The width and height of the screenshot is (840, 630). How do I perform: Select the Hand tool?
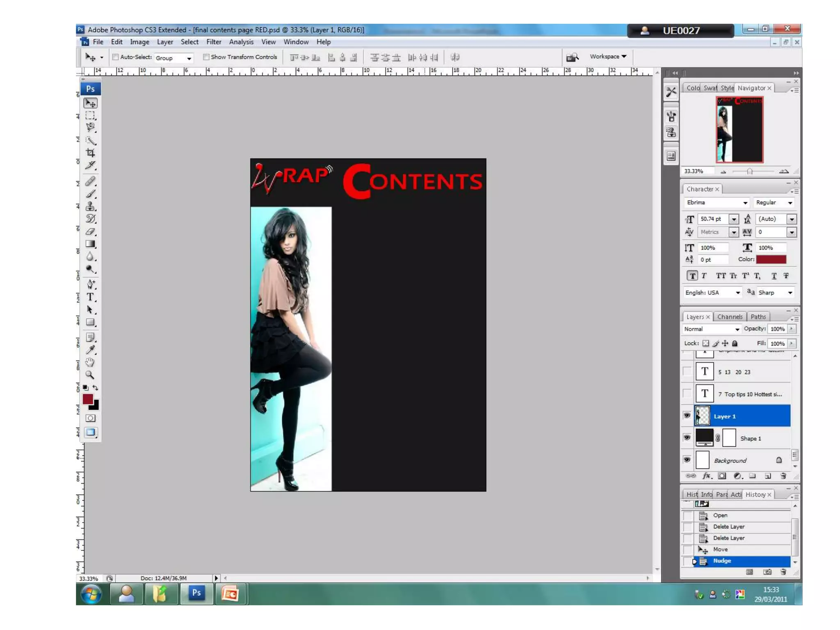coord(90,362)
